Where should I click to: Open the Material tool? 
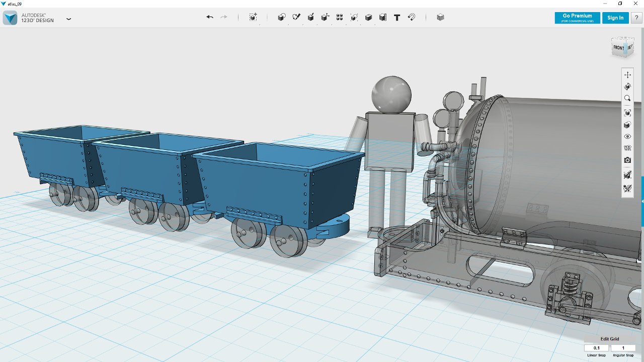[441, 17]
